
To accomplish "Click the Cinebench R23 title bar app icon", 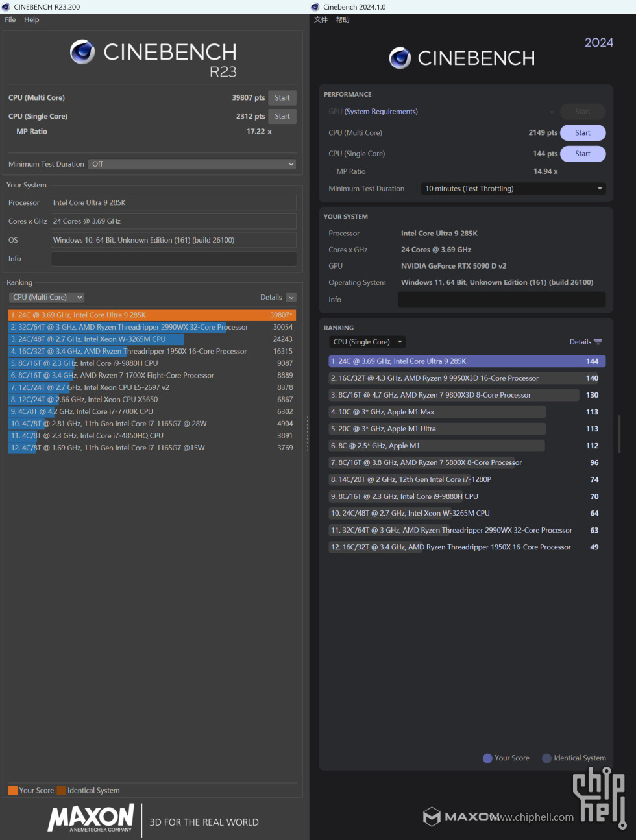I will point(6,7).
